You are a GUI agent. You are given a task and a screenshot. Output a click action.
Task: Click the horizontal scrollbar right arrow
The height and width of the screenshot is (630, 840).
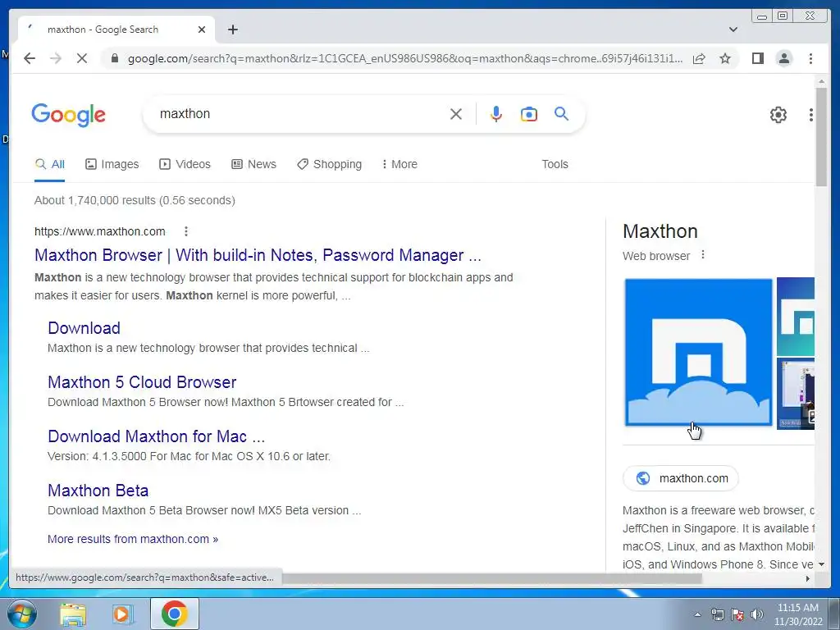coord(808,578)
